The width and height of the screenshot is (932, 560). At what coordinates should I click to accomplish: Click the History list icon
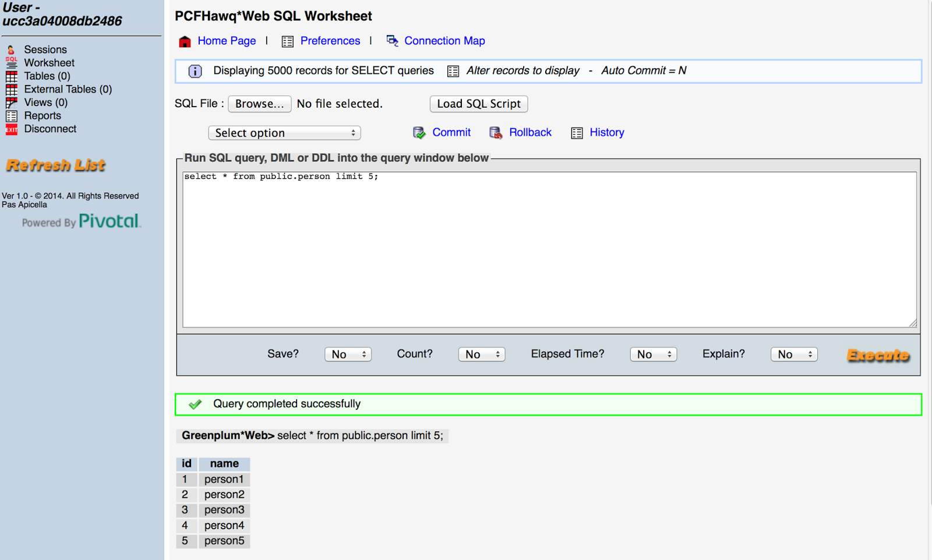577,133
